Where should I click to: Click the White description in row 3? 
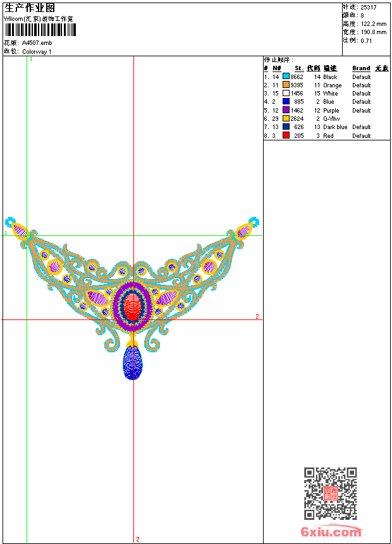330,94
